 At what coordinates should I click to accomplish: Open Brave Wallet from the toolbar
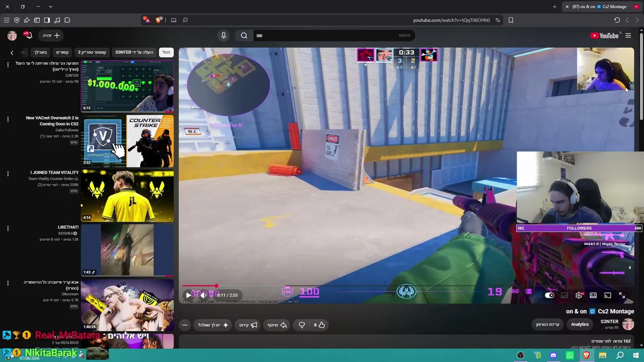(x=37, y=20)
